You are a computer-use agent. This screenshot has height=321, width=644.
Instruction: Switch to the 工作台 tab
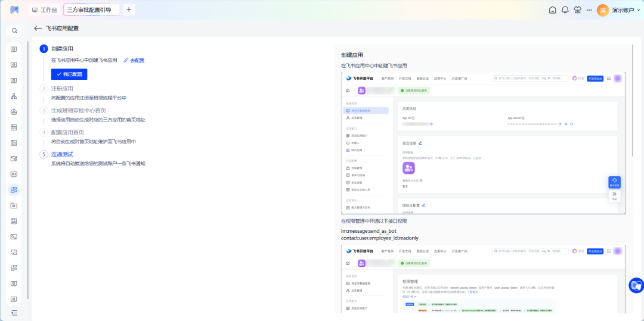click(x=45, y=10)
